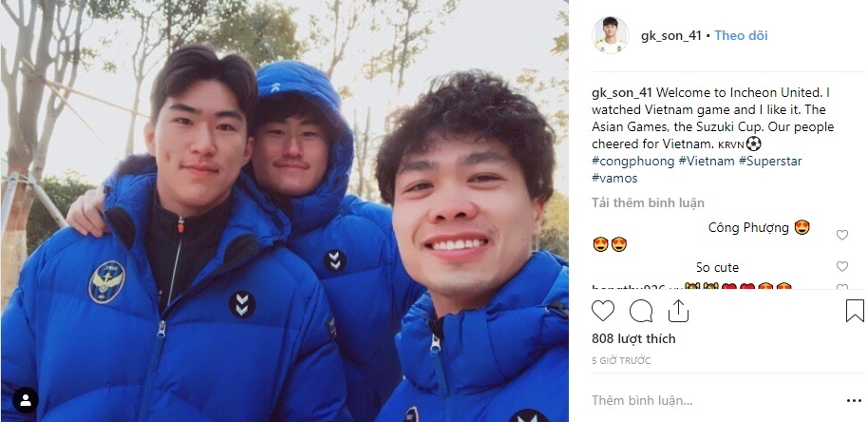This screenshot has height=422, width=868.
Task: Open the three-dots more options menu
Action: (854, 400)
